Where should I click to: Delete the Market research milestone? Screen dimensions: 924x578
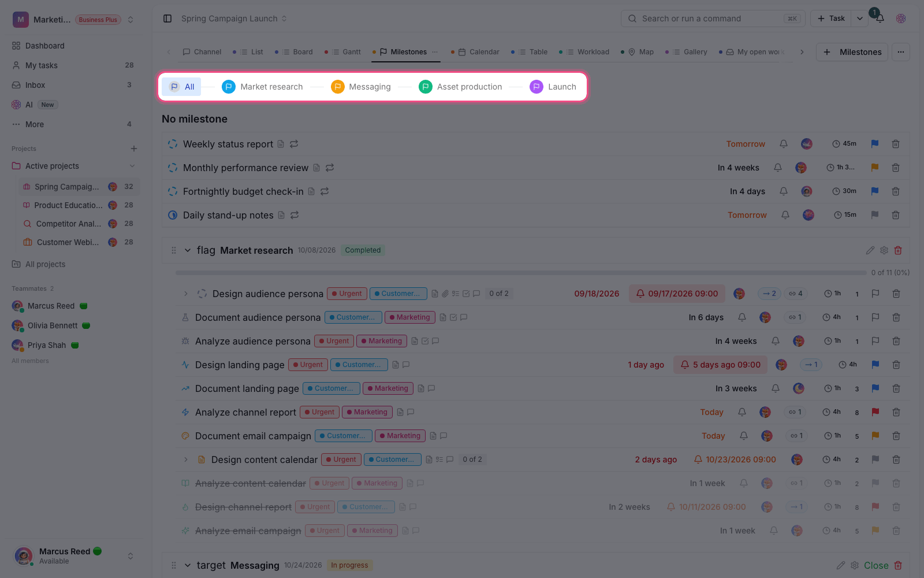click(x=898, y=250)
